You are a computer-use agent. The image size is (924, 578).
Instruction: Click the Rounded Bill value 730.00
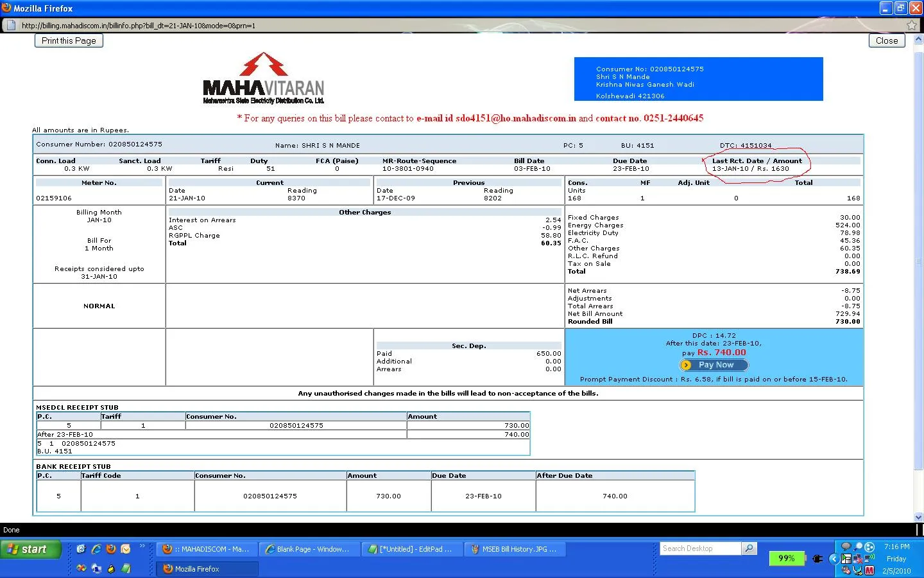click(x=848, y=322)
